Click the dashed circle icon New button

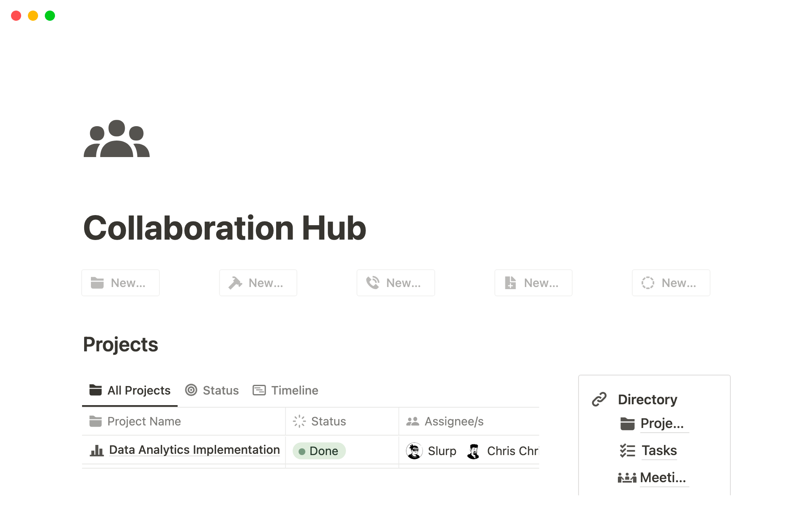coord(648,283)
